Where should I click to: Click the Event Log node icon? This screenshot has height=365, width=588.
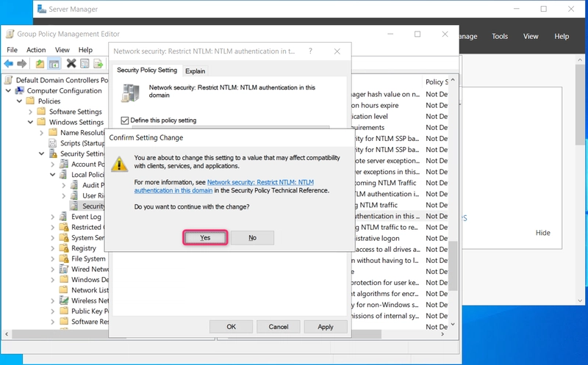(64, 217)
